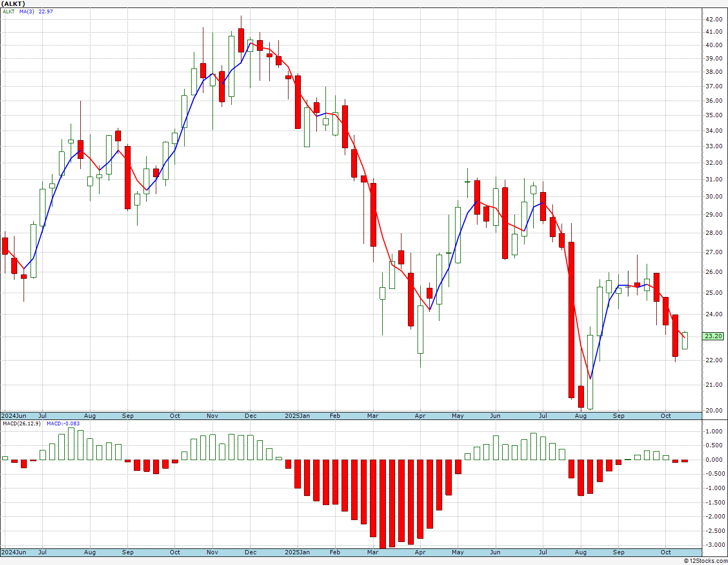Click the 42.00 price axis label

[714, 19]
